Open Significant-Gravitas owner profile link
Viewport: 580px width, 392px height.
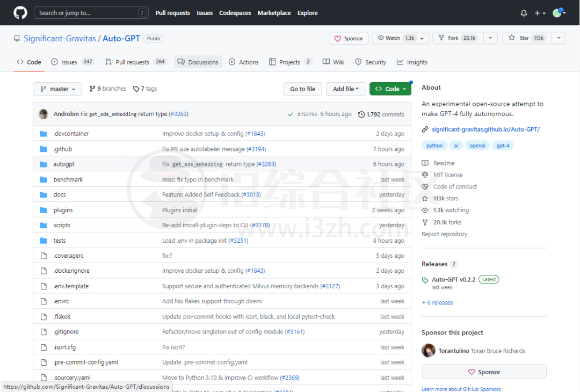click(60, 39)
